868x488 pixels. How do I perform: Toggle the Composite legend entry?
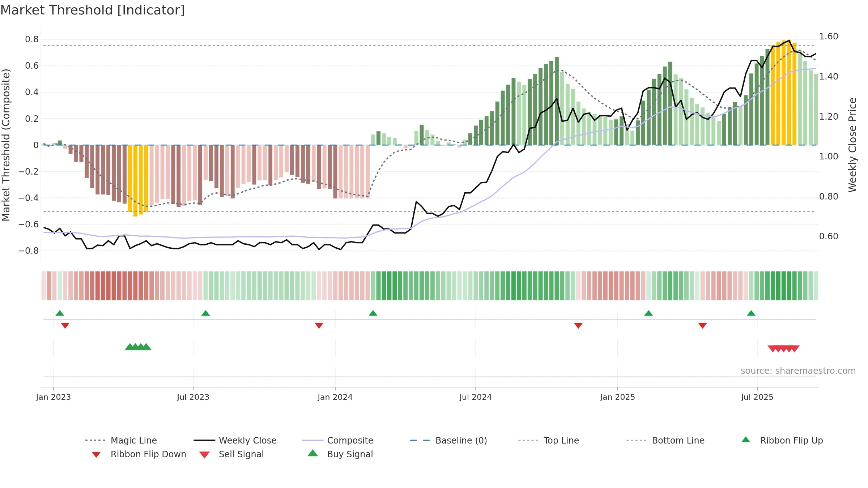click(x=337, y=440)
